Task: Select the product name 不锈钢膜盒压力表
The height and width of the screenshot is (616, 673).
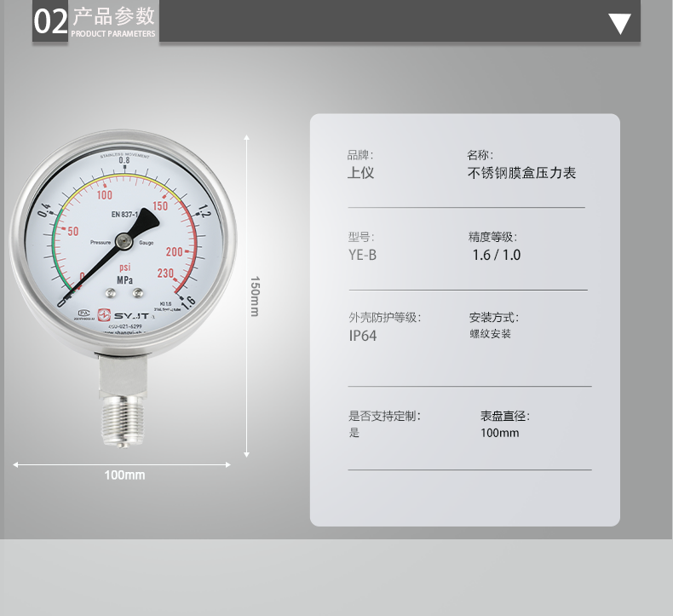Action: [x=522, y=173]
